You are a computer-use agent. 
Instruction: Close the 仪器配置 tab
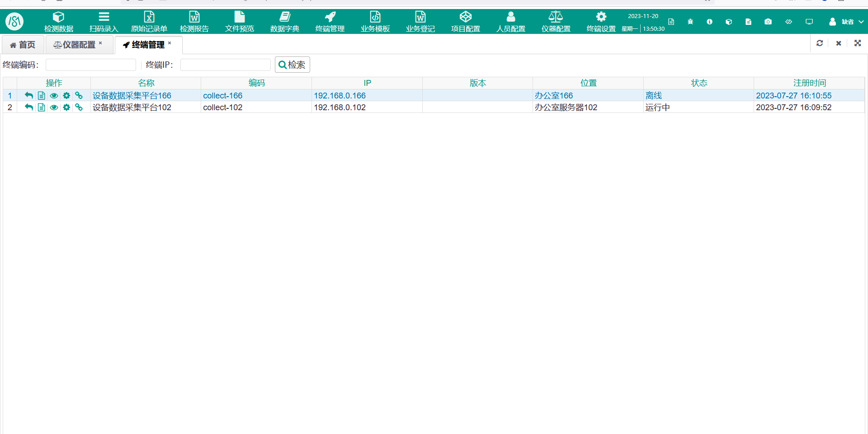coord(100,43)
